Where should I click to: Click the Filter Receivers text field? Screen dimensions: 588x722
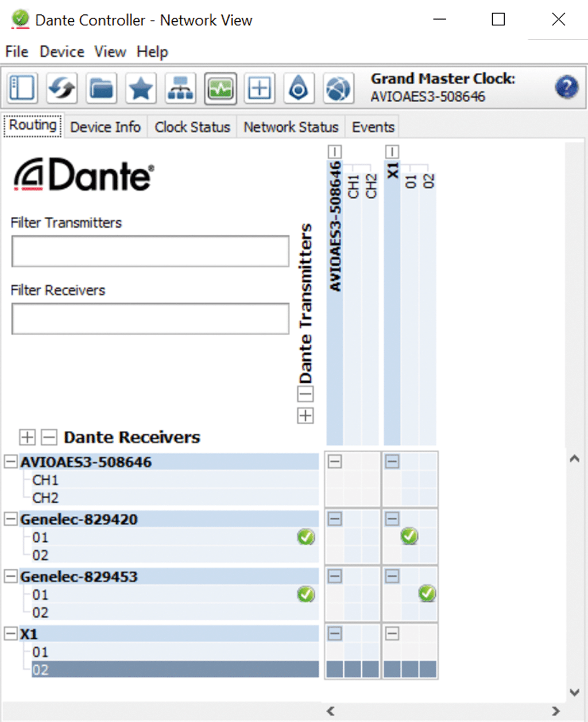150,319
